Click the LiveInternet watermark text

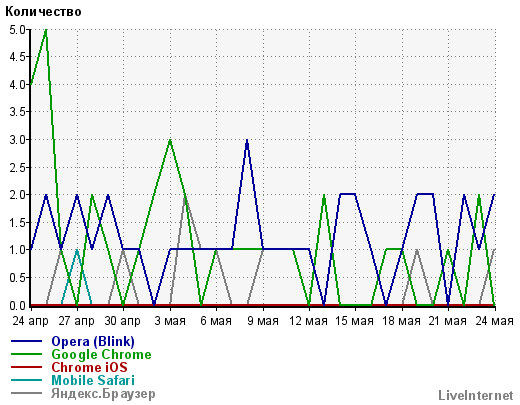(x=476, y=395)
